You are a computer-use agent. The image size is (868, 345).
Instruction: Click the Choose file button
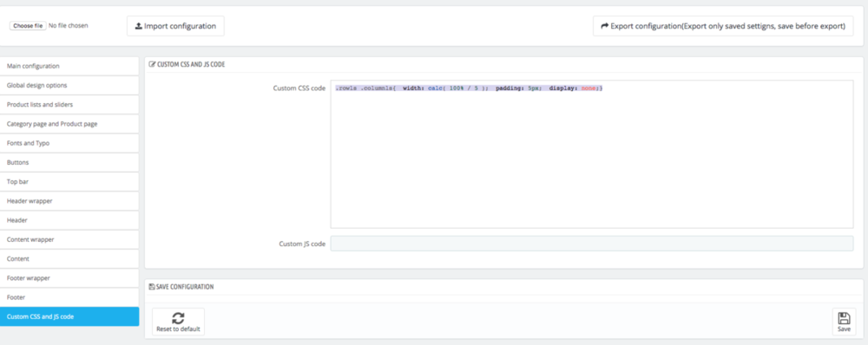tap(28, 25)
